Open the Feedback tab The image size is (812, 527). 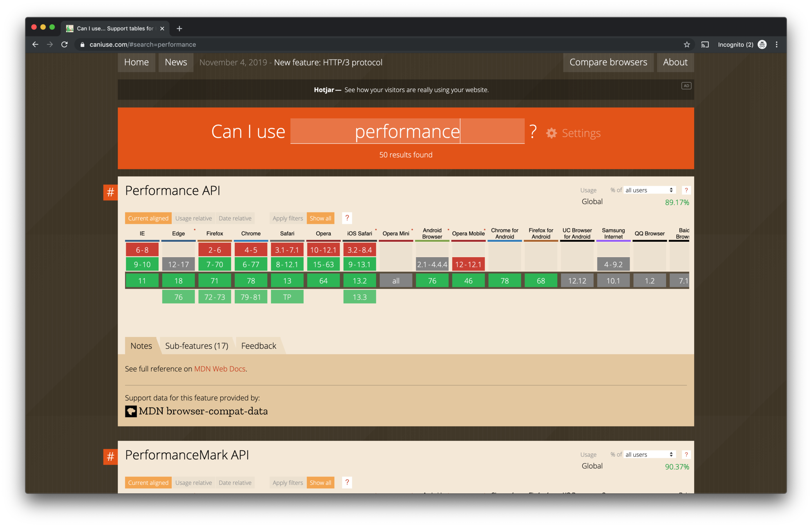point(259,346)
